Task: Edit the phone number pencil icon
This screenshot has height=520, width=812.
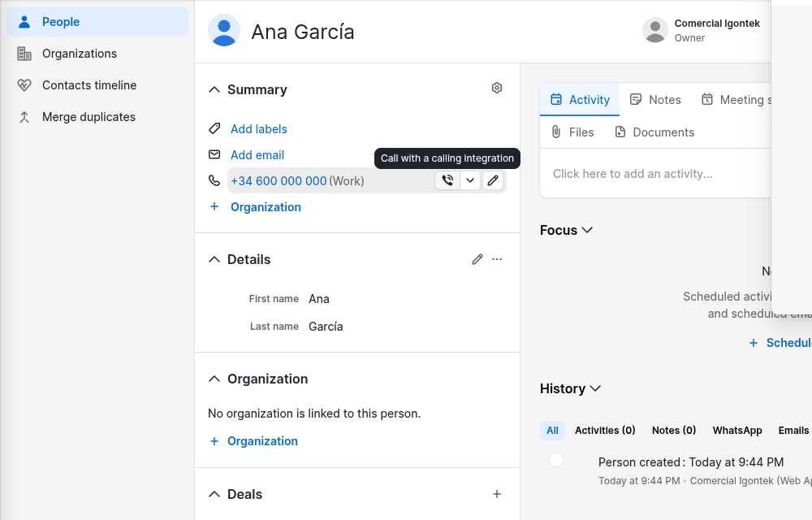Action: click(x=493, y=180)
